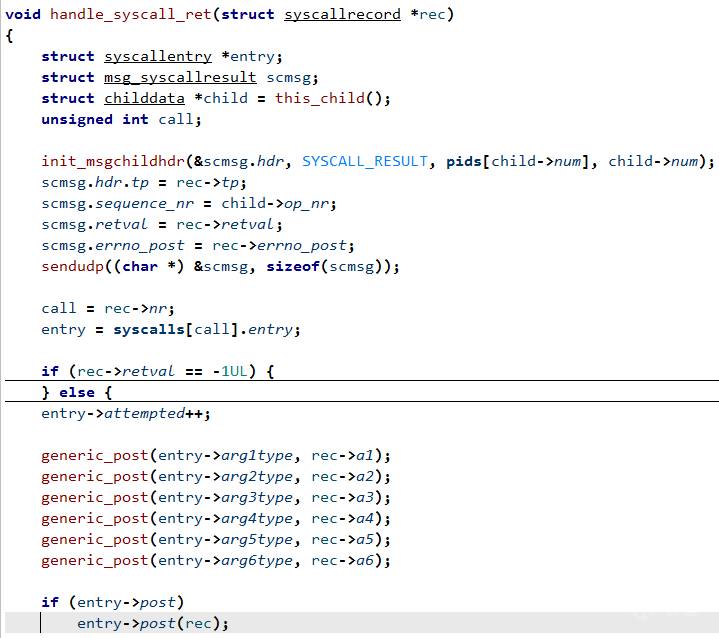Click the sequence_nr field name
The height and width of the screenshot is (638, 719).
click(x=144, y=204)
